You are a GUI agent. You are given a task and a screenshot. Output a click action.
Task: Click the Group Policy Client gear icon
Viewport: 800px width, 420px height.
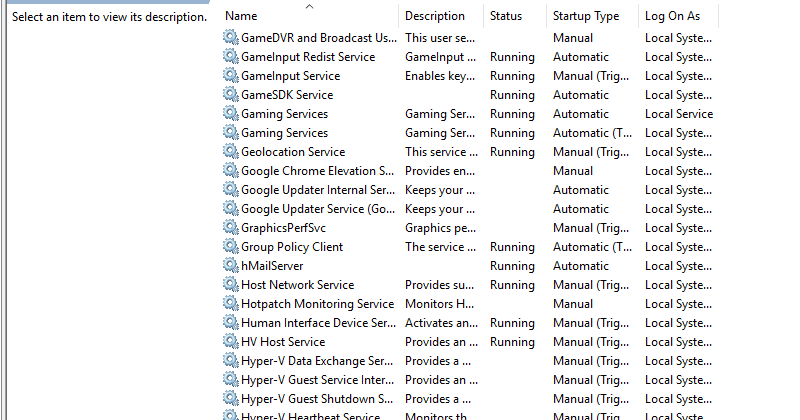[x=231, y=246]
